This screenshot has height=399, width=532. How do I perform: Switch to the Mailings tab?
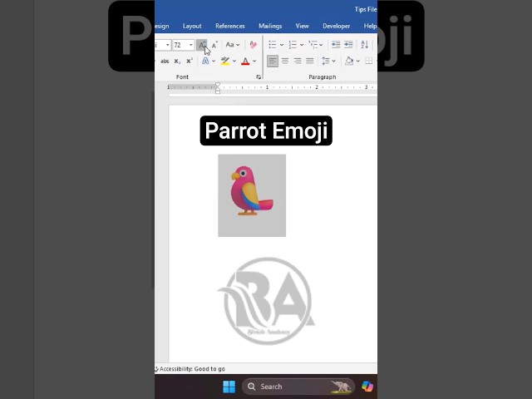pyautogui.click(x=270, y=26)
